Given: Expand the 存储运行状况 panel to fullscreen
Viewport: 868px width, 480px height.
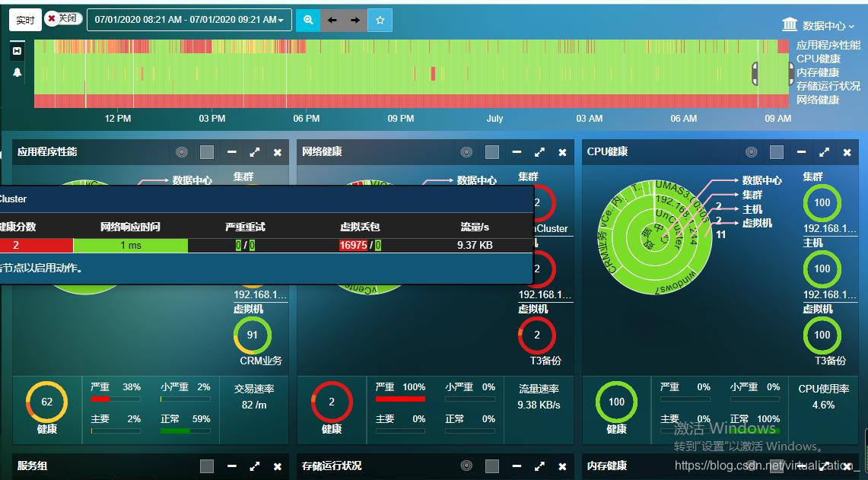Looking at the screenshot, I should click(x=539, y=466).
